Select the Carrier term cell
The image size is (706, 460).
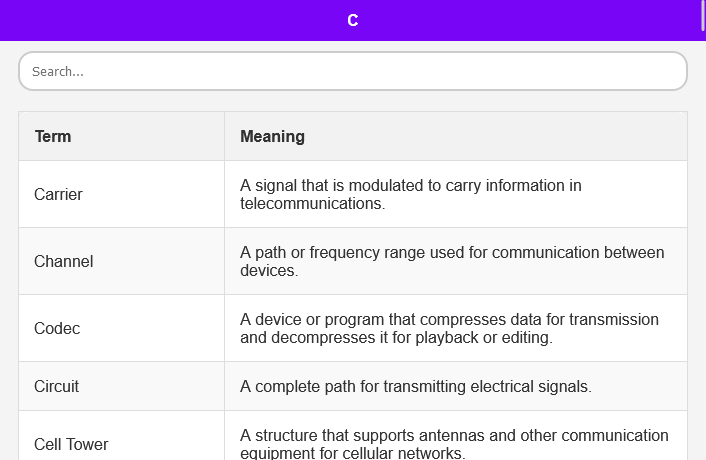tap(58, 194)
